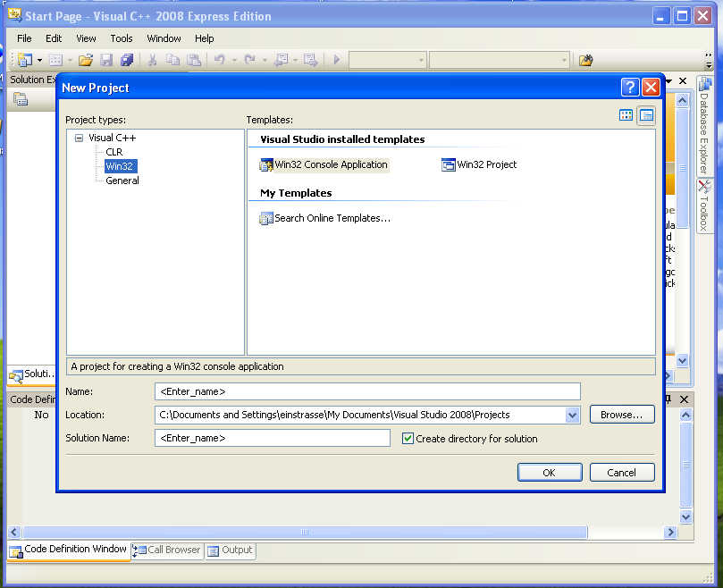723x588 pixels.
Task: Click the Open Folder toolbar icon at right
Action: pyautogui.click(x=586, y=60)
